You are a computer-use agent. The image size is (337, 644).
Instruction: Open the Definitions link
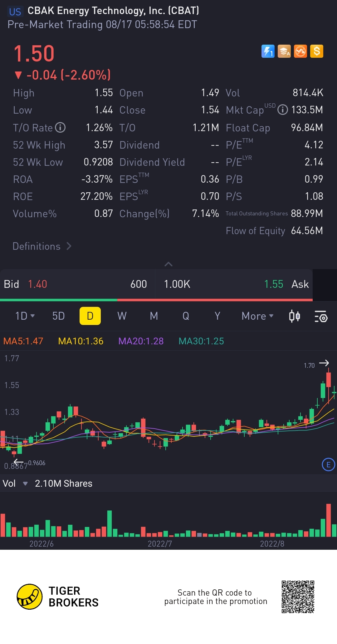[x=42, y=246]
